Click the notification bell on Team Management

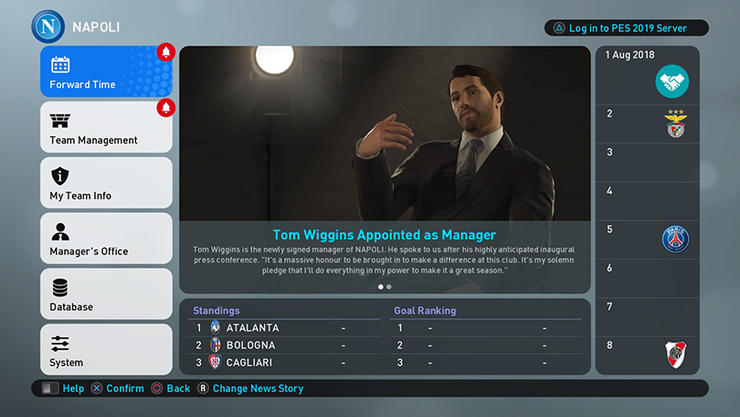(x=166, y=108)
